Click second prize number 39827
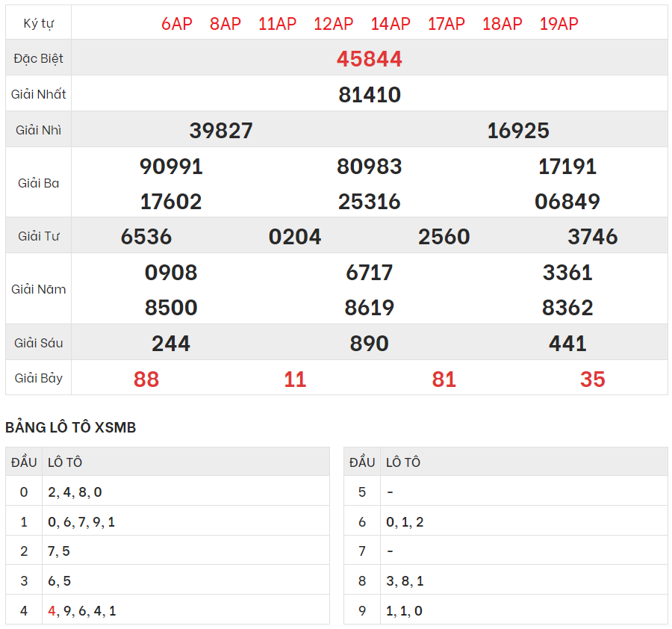The image size is (672, 629). pos(221,131)
